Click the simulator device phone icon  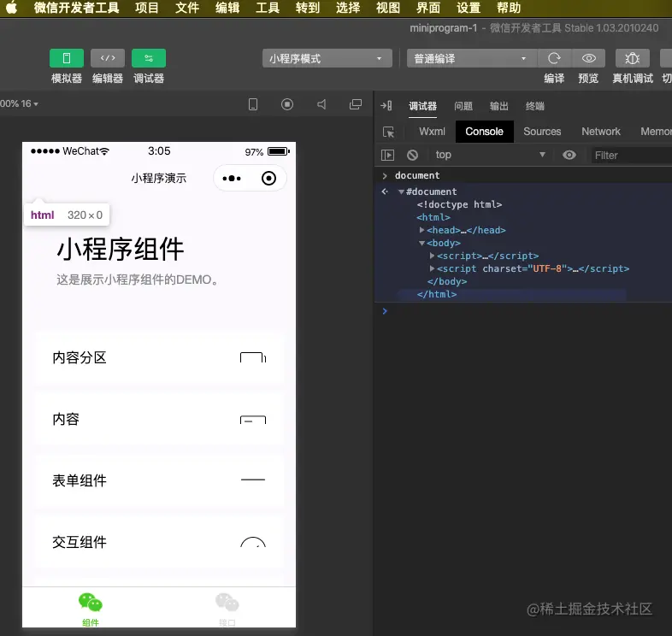coord(253,104)
